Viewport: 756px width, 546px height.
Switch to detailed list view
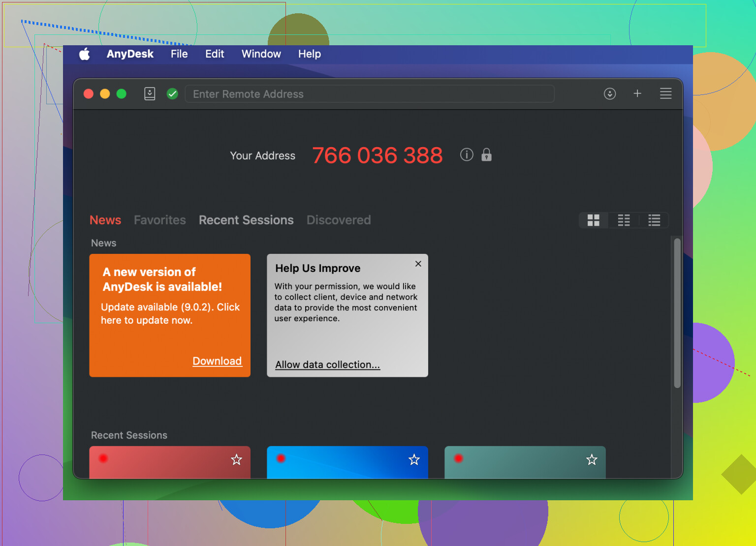click(x=654, y=220)
